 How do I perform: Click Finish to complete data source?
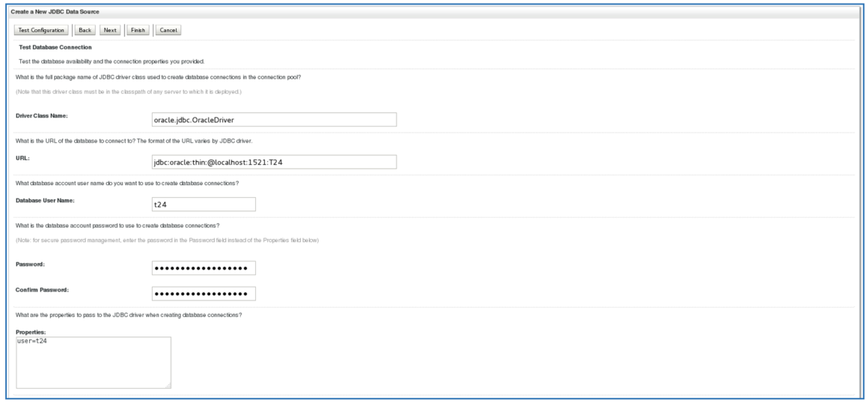(x=137, y=30)
